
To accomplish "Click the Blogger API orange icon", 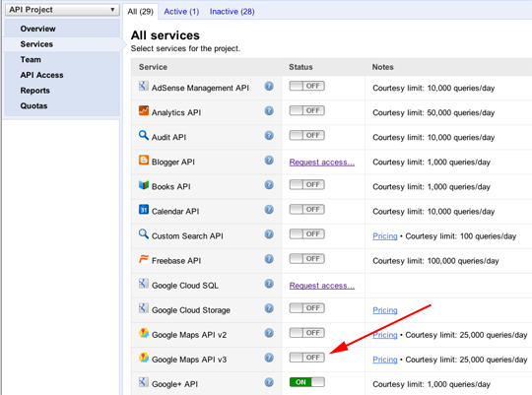I will point(144,160).
